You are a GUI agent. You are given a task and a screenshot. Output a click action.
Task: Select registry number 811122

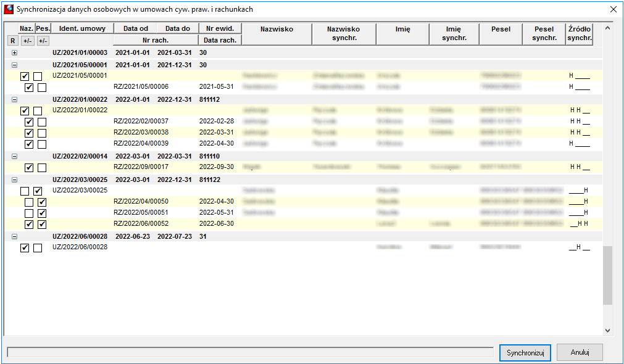click(x=210, y=180)
